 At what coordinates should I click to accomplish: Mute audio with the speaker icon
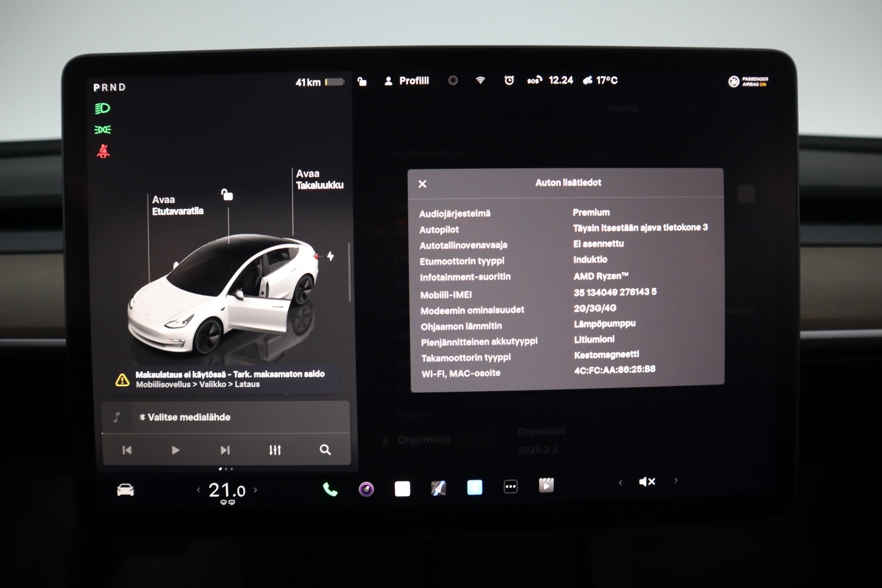tap(647, 481)
